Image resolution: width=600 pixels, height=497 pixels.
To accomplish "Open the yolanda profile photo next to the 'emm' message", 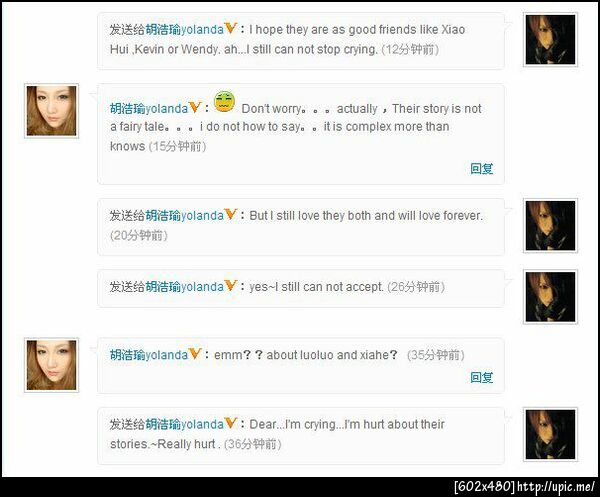I will 51,365.
